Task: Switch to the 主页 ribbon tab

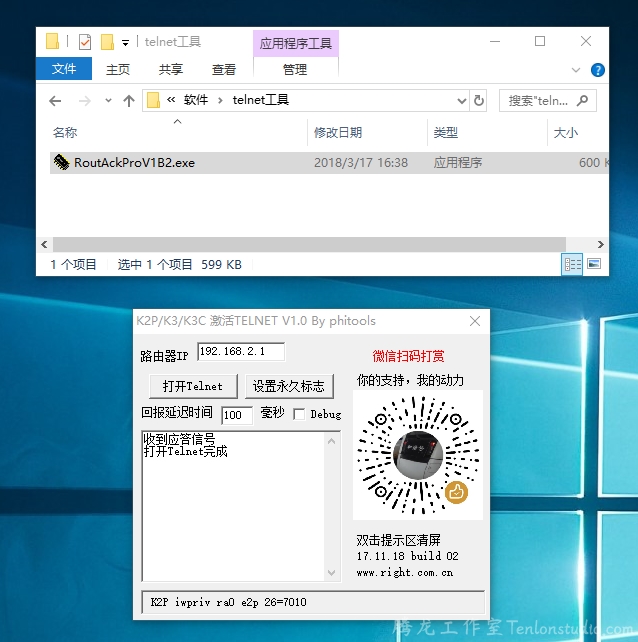Action: 118,69
